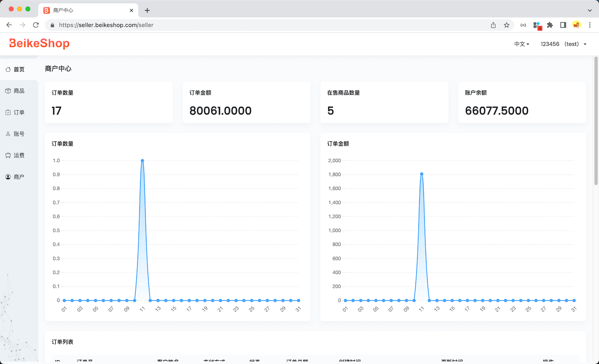Open a new tab with plus button
Screen dimensions: 599x364
[147, 10]
